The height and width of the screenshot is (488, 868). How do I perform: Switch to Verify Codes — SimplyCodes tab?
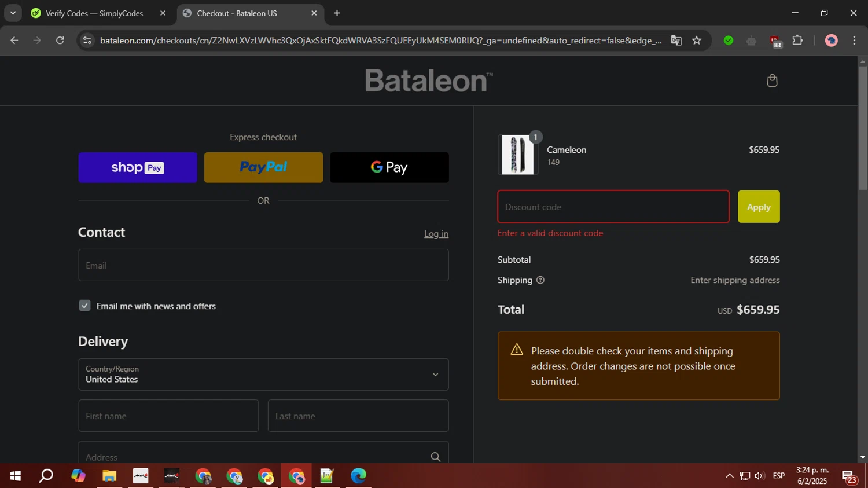(x=94, y=13)
